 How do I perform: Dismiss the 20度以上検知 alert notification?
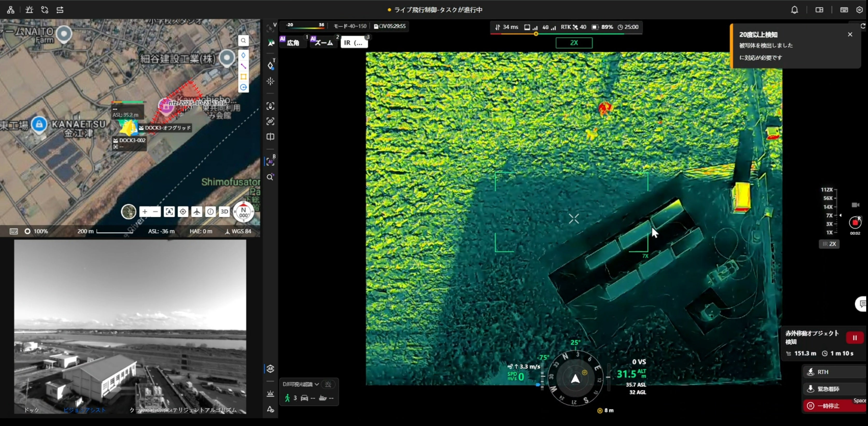850,34
